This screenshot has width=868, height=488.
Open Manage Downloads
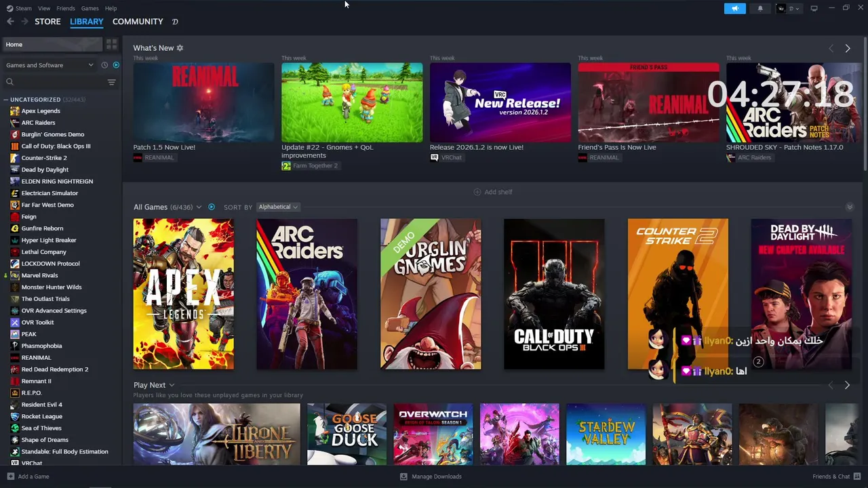click(431, 476)
